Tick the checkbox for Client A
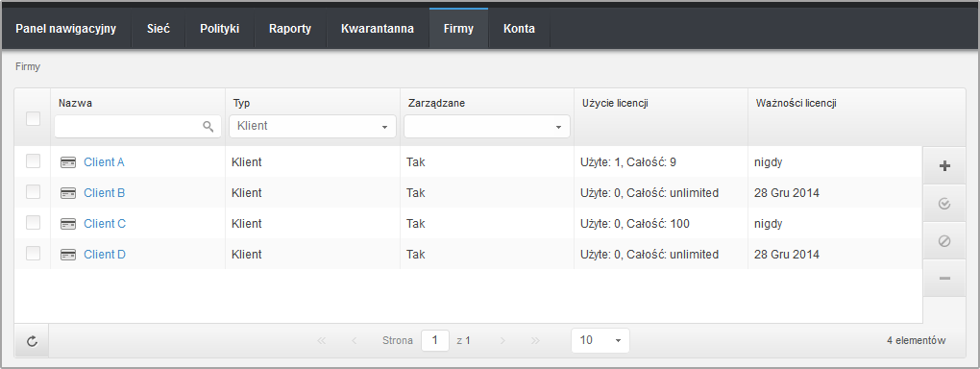The width and height of the screenshot is (980, 369). tap(33, 161)
